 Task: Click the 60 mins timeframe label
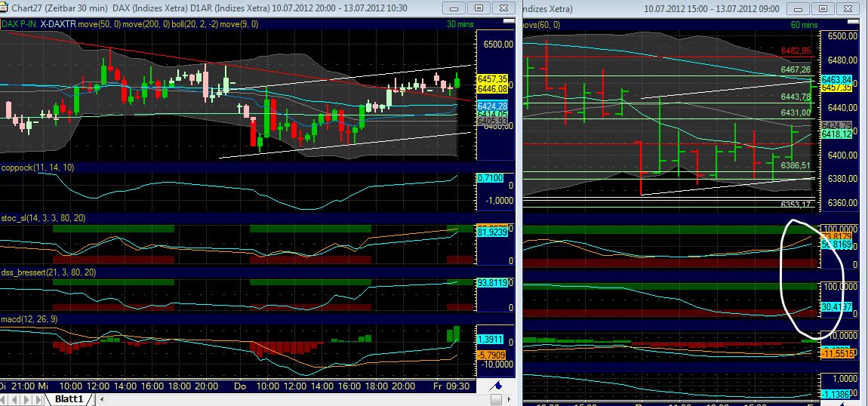click(x=805, y=25)
